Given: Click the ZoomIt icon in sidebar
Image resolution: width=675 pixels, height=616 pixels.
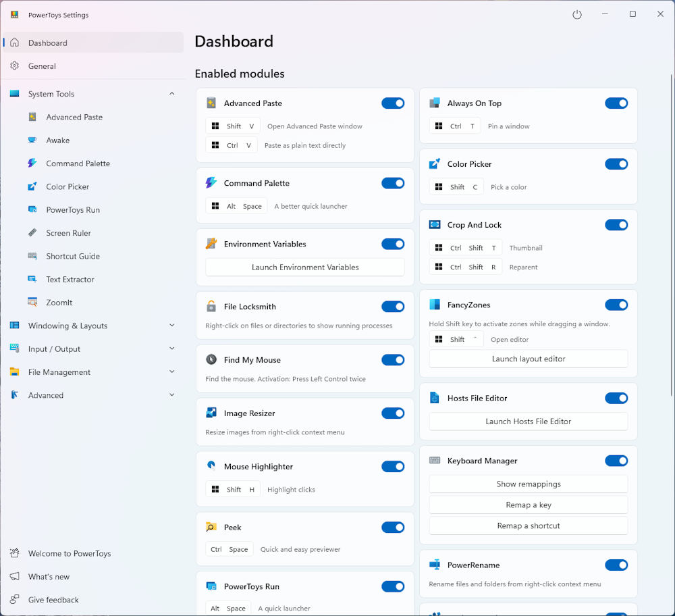Looking at the screenshot, I should [x=32, y=303].
